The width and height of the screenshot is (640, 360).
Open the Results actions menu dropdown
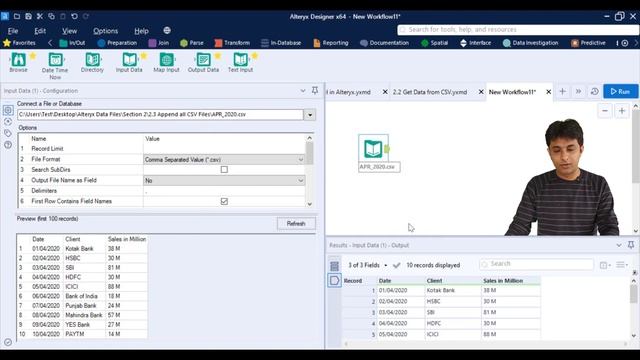click(622, 265)
